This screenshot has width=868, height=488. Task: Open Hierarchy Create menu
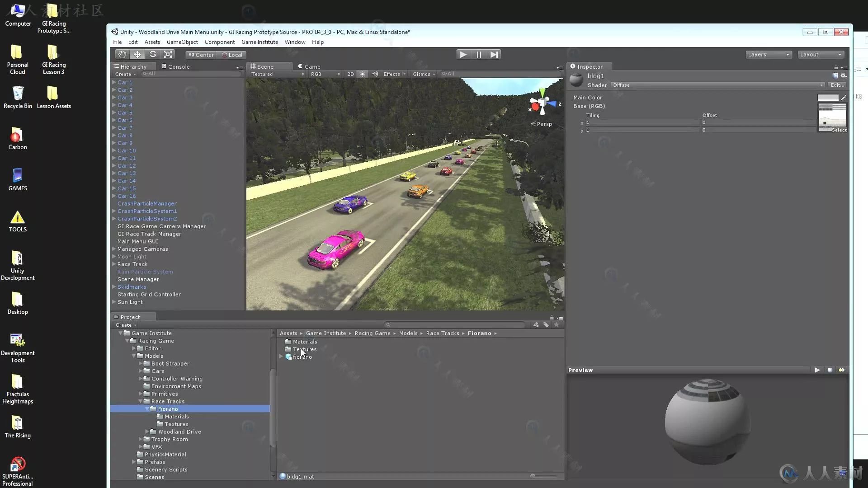coord(125,74)
